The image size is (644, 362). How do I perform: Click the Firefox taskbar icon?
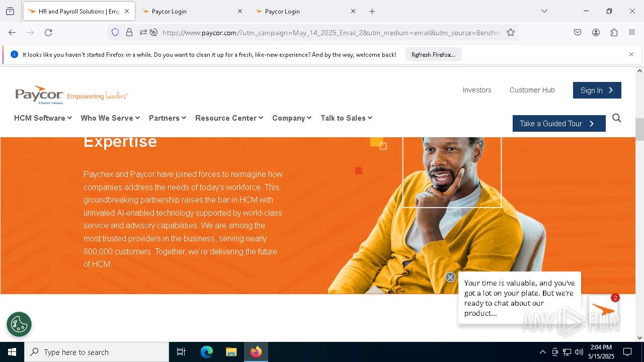click(256, 352)
